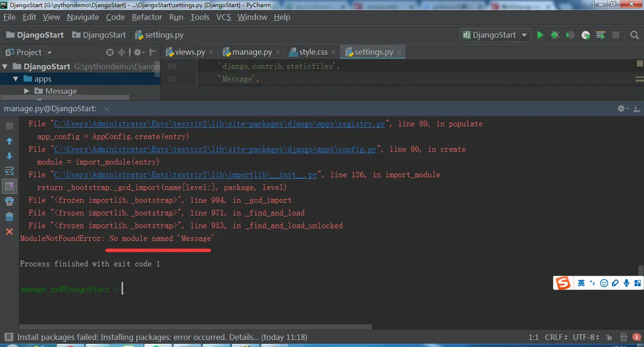Run the DjangoStart configuration with green play button

pyautogui.click(x=540, y=35)
